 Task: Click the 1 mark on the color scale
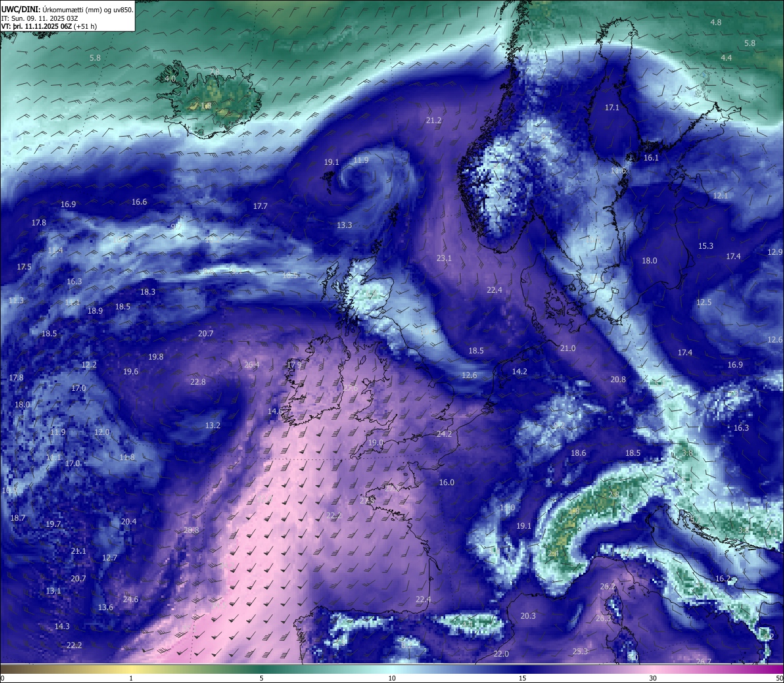(x=131, y=678)
